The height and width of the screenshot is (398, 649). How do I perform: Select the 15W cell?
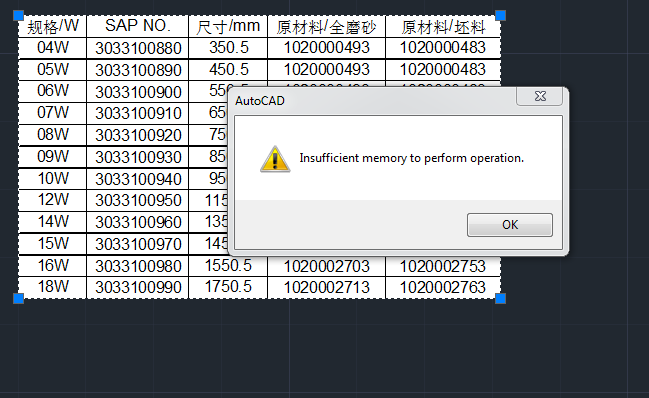[53, 244]
